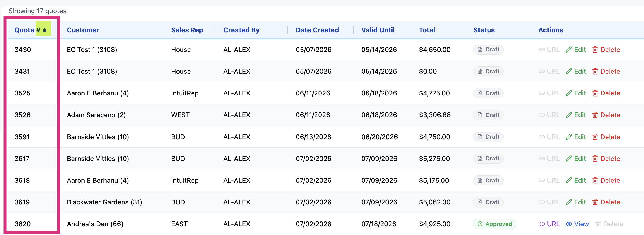644x235 pixels.
Task: Sort by Total column header
Action: click(x=427, y=30)
